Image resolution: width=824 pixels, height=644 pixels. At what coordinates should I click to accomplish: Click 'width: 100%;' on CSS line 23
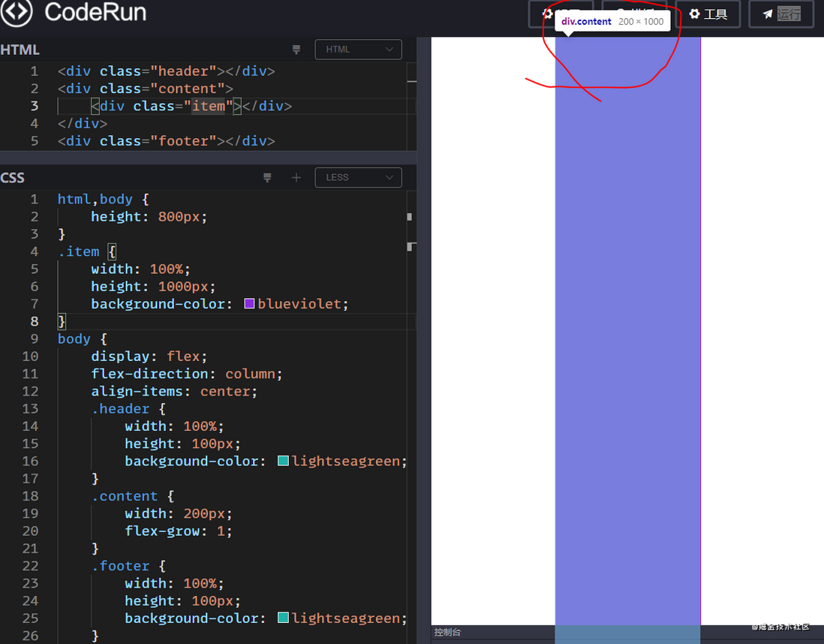[174, 583]
